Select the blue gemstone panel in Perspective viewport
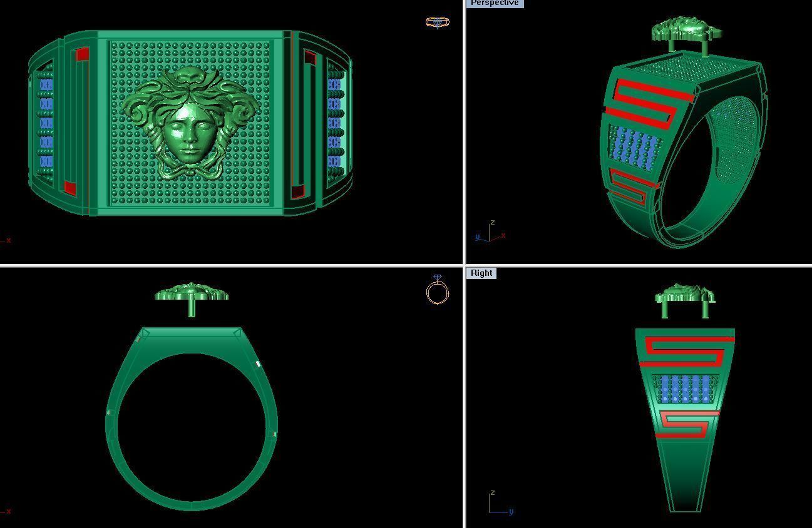This screenshot has height=528, width=812. point(635,150)
